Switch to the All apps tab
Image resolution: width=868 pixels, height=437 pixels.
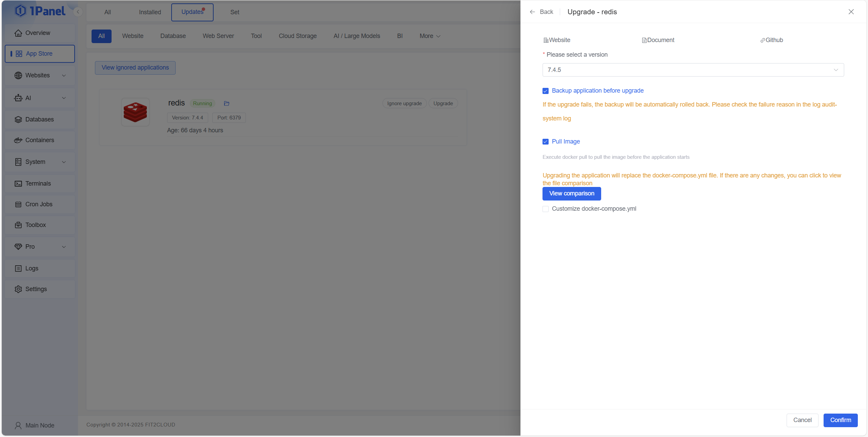(x=107, y=12)
